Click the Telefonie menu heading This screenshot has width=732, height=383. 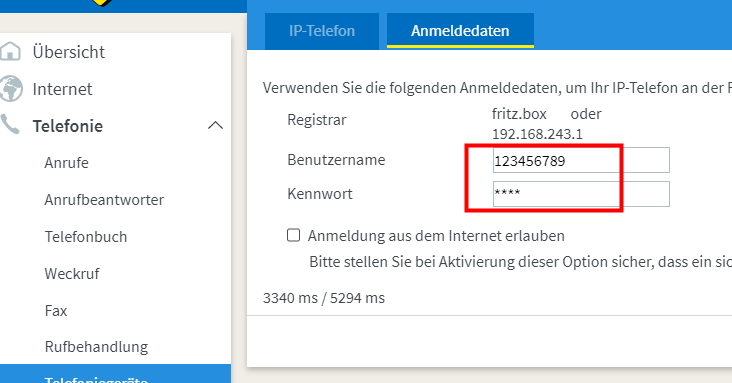(x=68, y=126)
